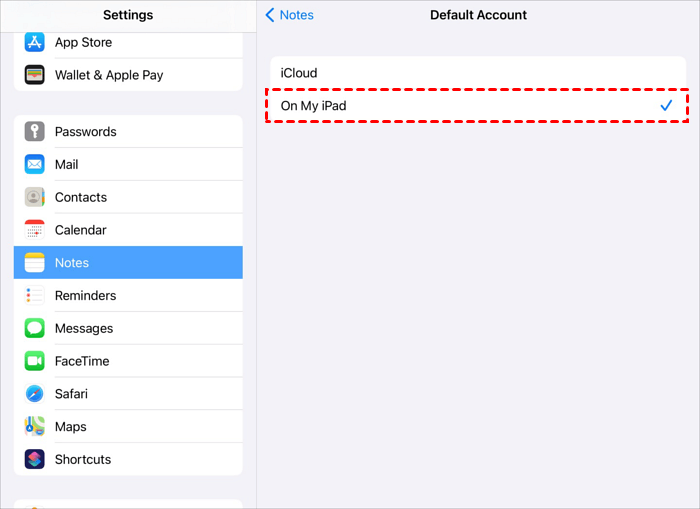Open Notes in the Settings sidebar
This screenshot has height=509, width=700.
point(128,263)
